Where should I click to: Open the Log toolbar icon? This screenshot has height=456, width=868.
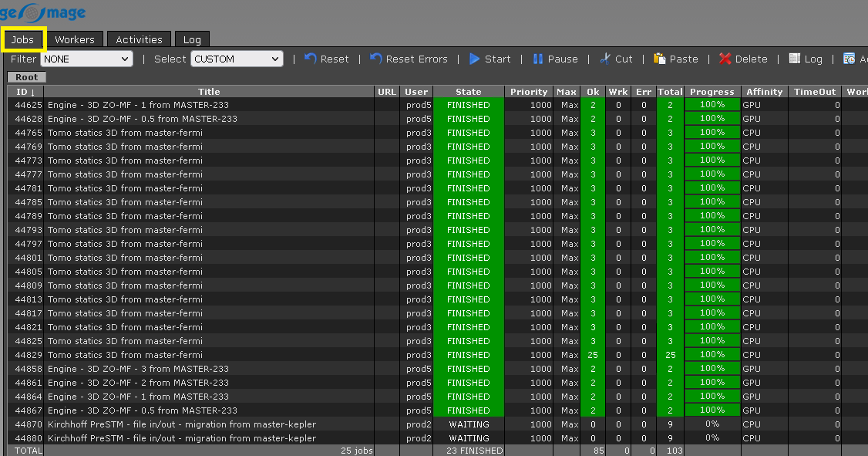point(795,59)
